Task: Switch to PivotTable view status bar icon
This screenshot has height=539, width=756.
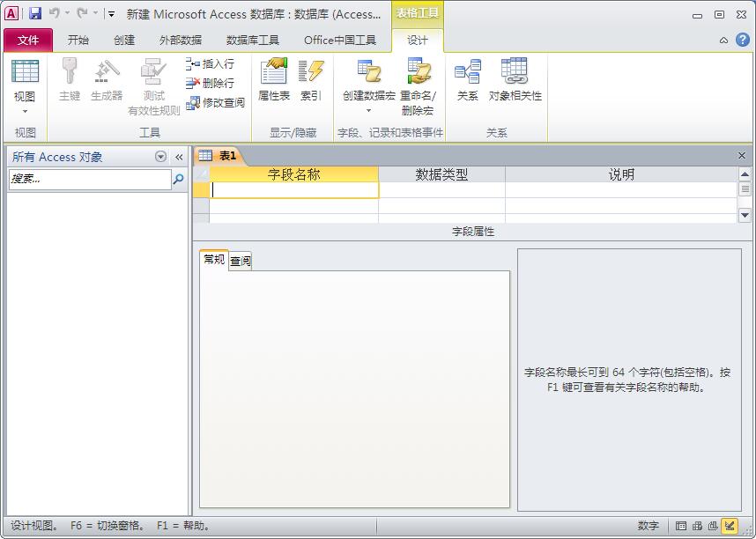Action: pos(697,526)
